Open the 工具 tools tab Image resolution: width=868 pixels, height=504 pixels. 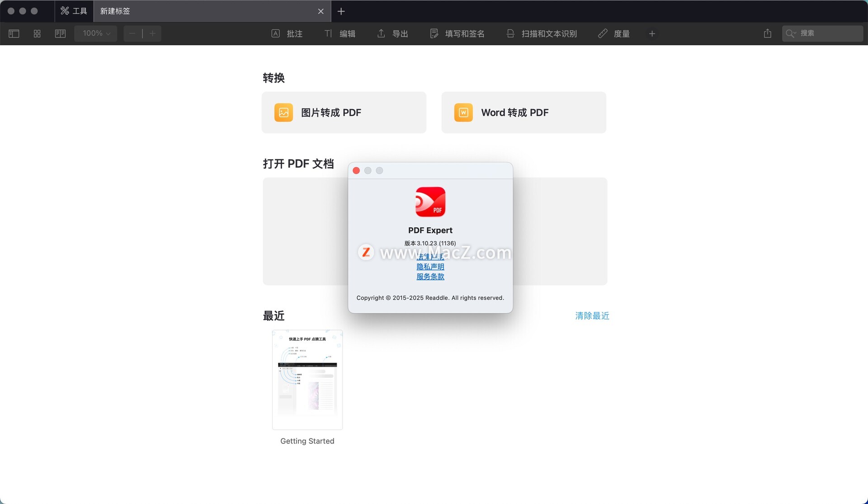coord(74,11)
